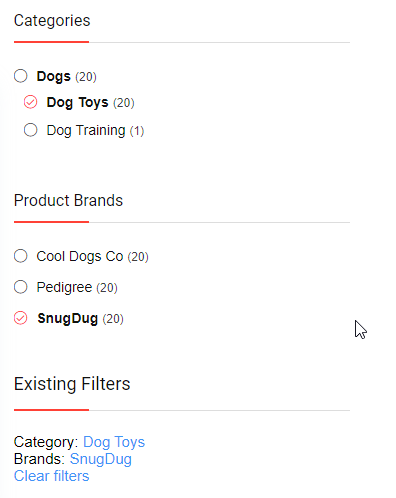The image size is (396, 498).
Task: Click the (1) count beside Dog Training
Action: (x=137, y=131)
